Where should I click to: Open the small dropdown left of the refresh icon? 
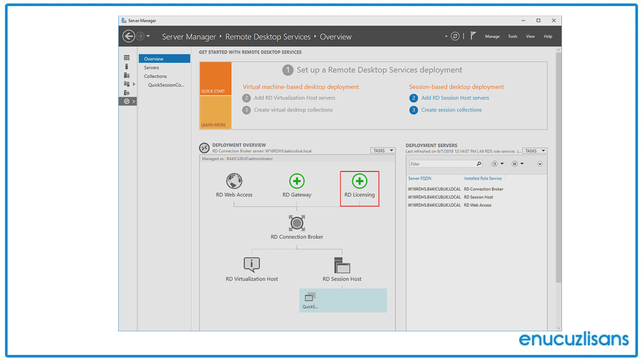(x=446, y=37)
